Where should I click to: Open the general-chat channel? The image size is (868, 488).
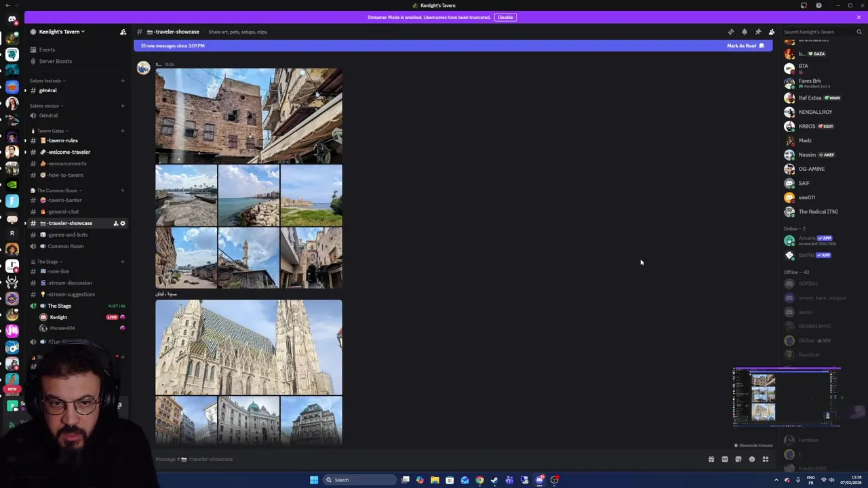(77, 211)
